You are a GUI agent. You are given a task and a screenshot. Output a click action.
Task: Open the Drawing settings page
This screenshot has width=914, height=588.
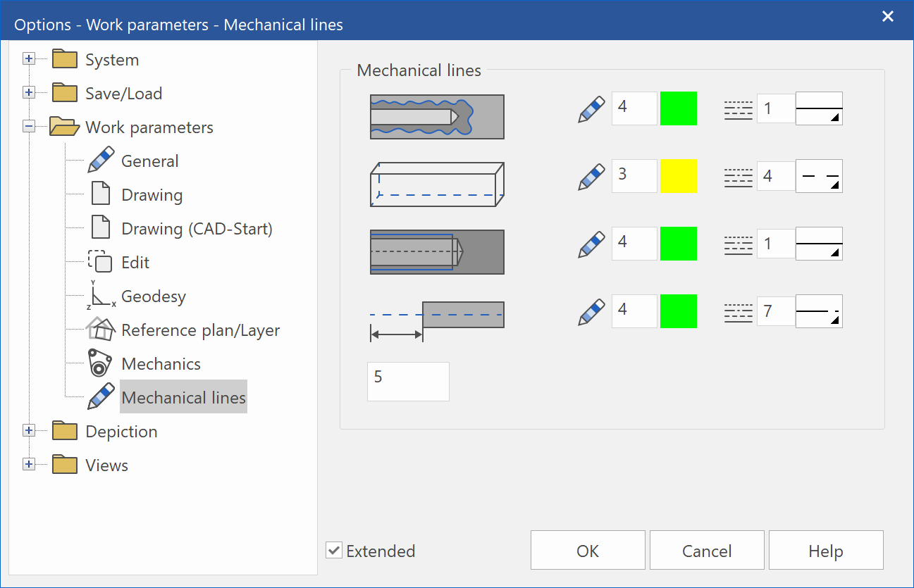tap(152, 195)
